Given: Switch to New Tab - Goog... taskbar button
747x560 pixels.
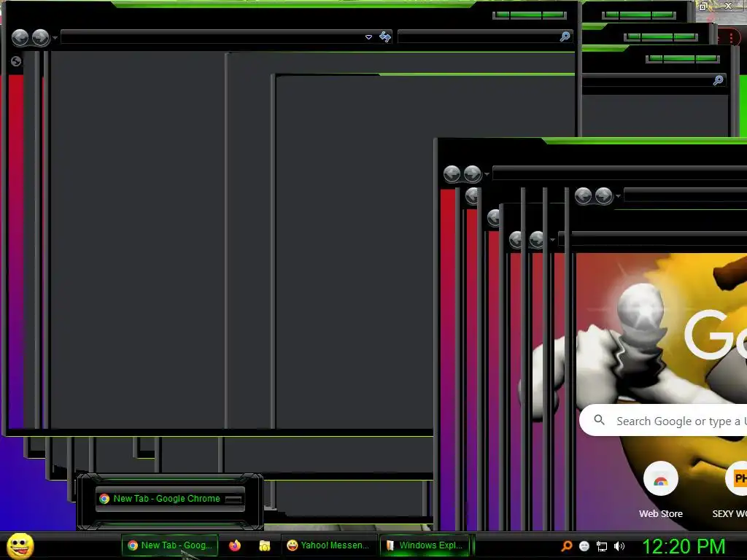Looking at the screenshot, I should pyautogui.click(x=170, y=545).
